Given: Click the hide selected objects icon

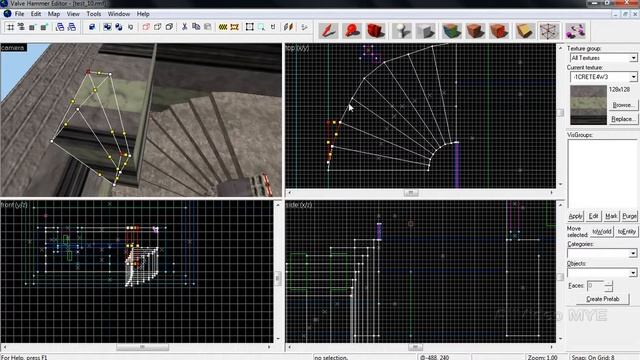Looking at the screenshot, I should (146, 27).
